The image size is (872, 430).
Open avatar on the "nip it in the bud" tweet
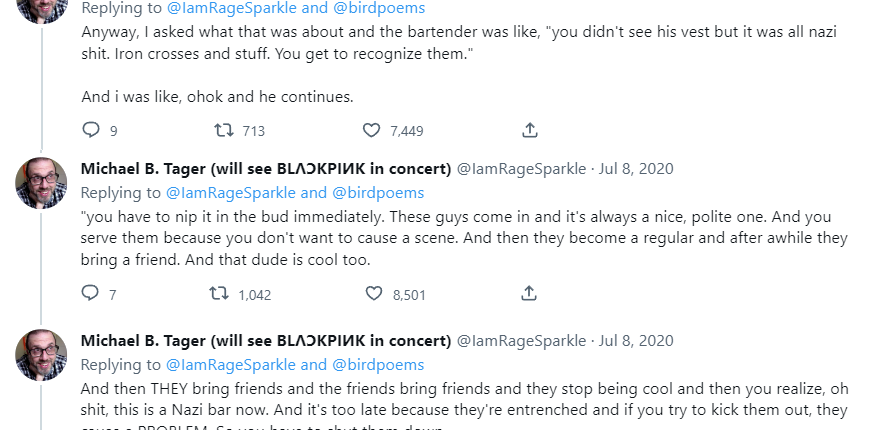point(41,183)
